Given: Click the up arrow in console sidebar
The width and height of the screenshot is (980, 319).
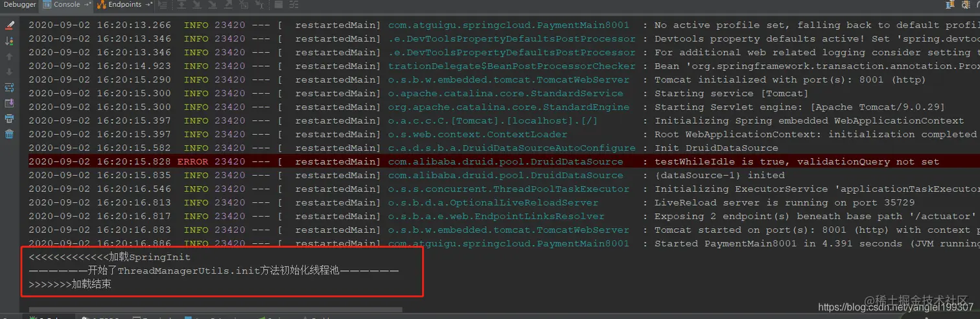Looking at the screenshot, I should [x=9, y=56].
